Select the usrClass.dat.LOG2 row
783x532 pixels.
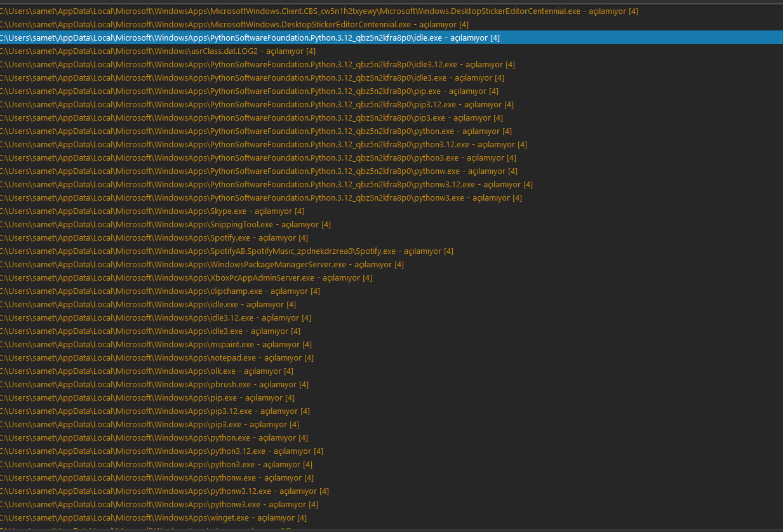pyautogui.click(x=391, y=51)
